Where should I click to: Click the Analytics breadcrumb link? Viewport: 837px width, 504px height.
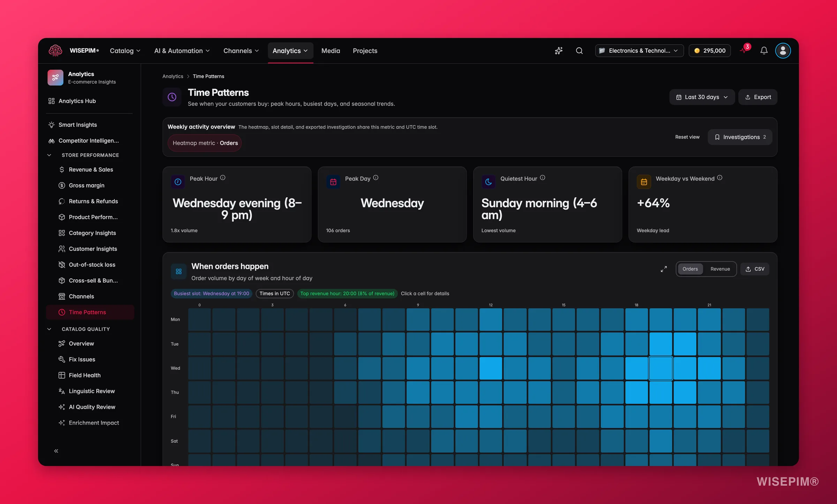point(173,76)
